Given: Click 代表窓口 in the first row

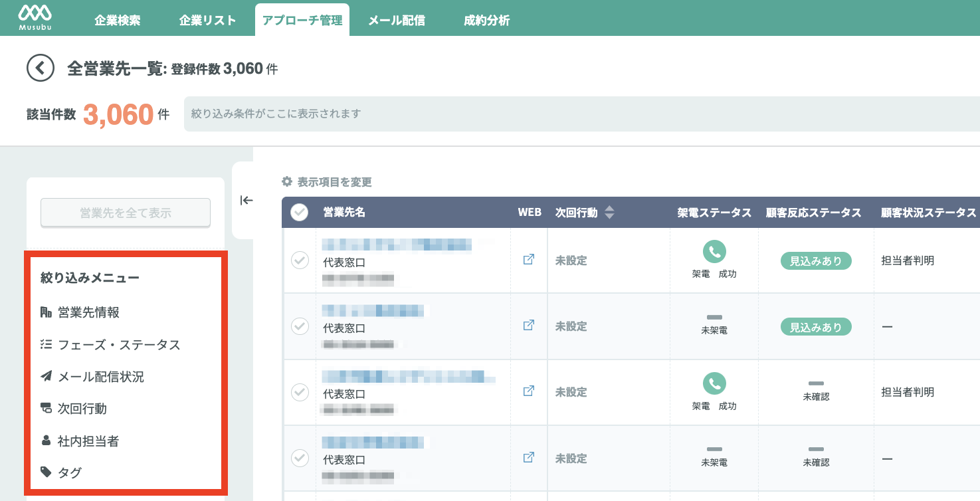Looking at the screenshot, I should (x=344, y=262).
